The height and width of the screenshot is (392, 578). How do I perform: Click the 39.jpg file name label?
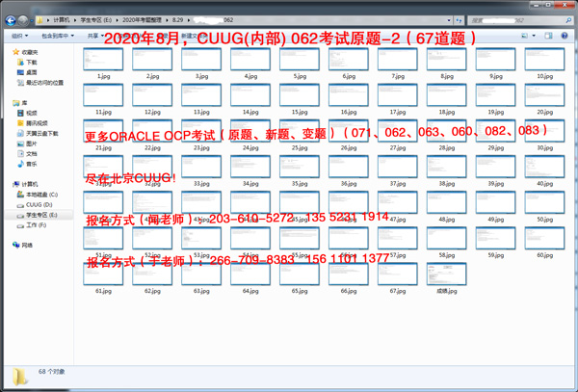coord(495,183)
